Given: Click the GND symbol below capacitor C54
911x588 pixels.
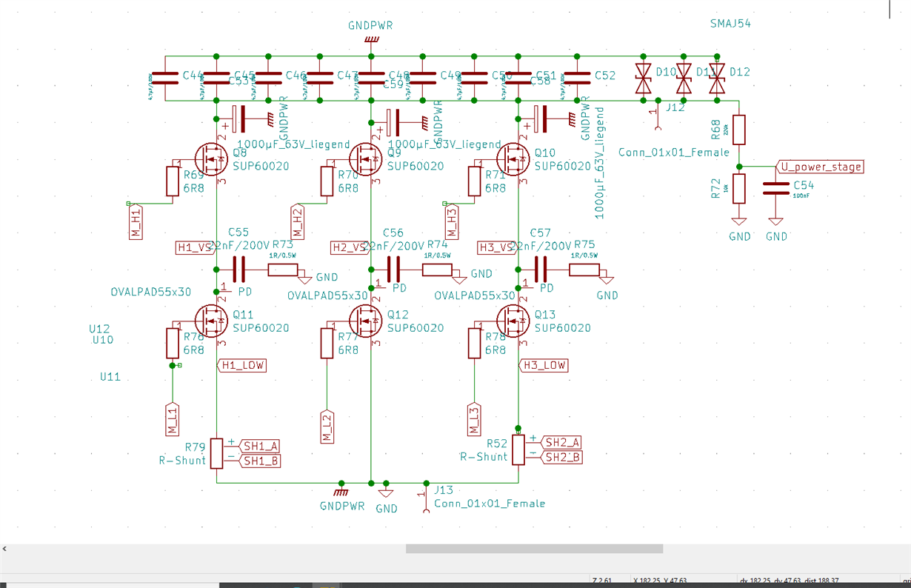Looking at the screenshot, I should [775, 220].
